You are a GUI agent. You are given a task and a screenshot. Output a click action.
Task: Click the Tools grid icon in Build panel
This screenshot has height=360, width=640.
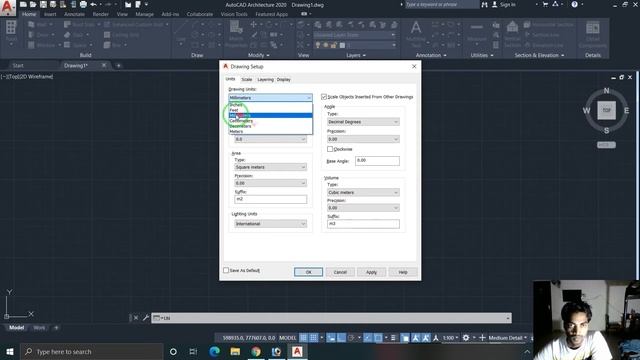(x=11, y=28)
